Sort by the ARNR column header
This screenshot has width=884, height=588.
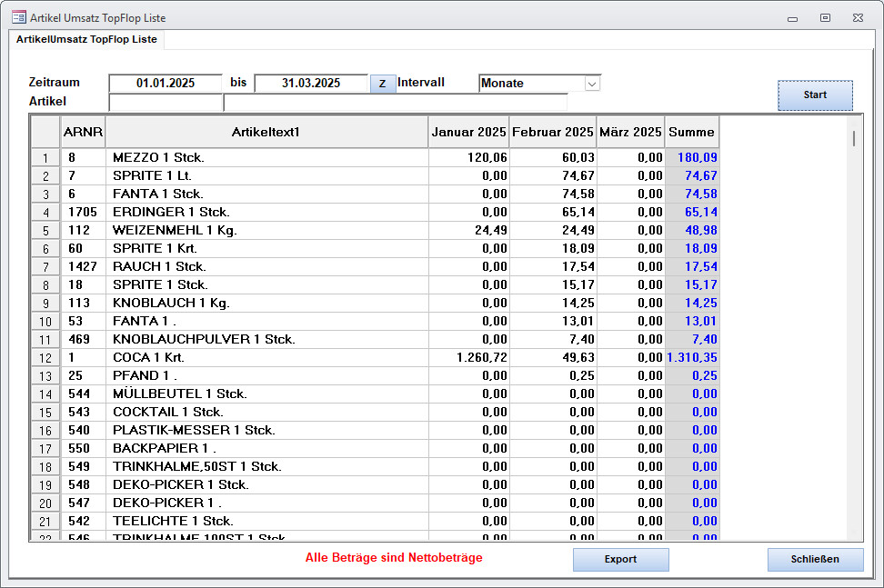pos(83,133)
